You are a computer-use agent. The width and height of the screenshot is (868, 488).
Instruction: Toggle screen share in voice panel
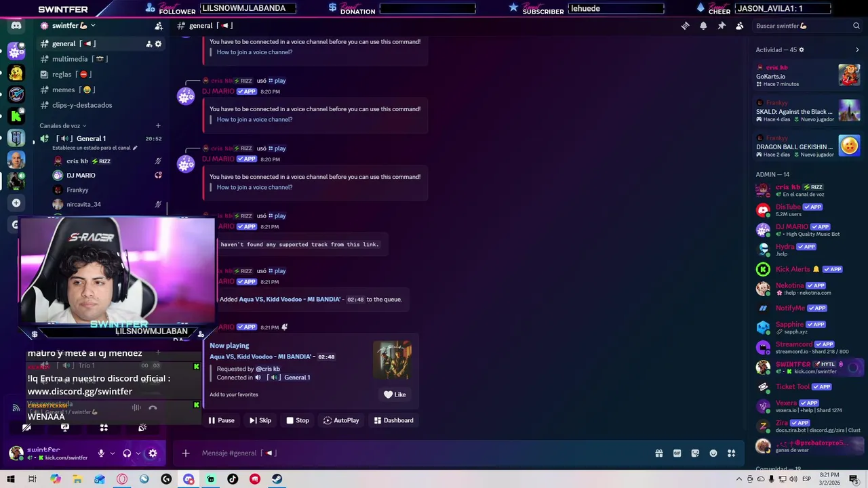click(x=65, y=428)
